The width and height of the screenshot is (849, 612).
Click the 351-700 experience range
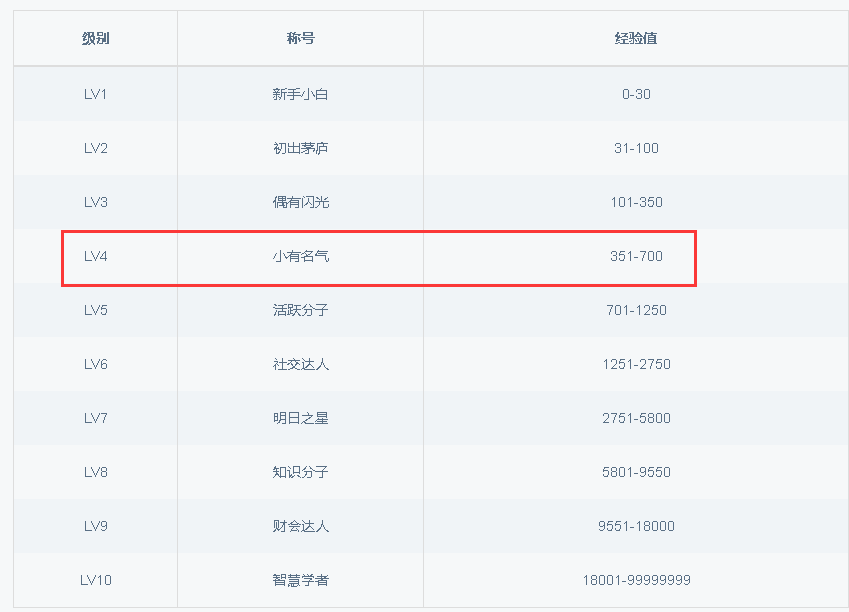click(x=636, y=256)
